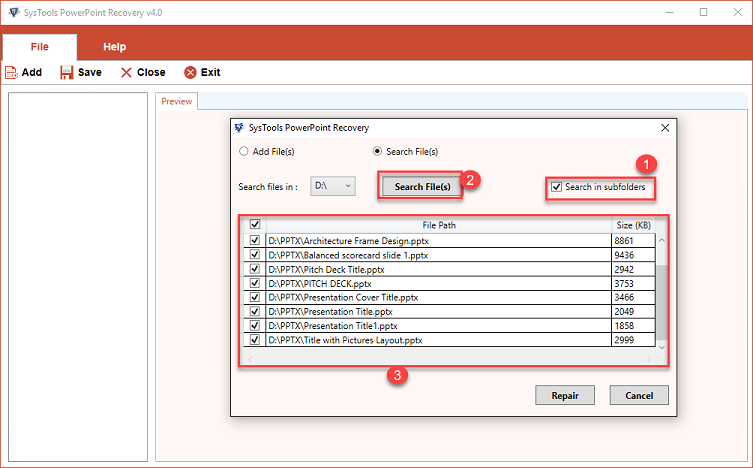
Task: Click the size value 3466
Action: (624, 297)
